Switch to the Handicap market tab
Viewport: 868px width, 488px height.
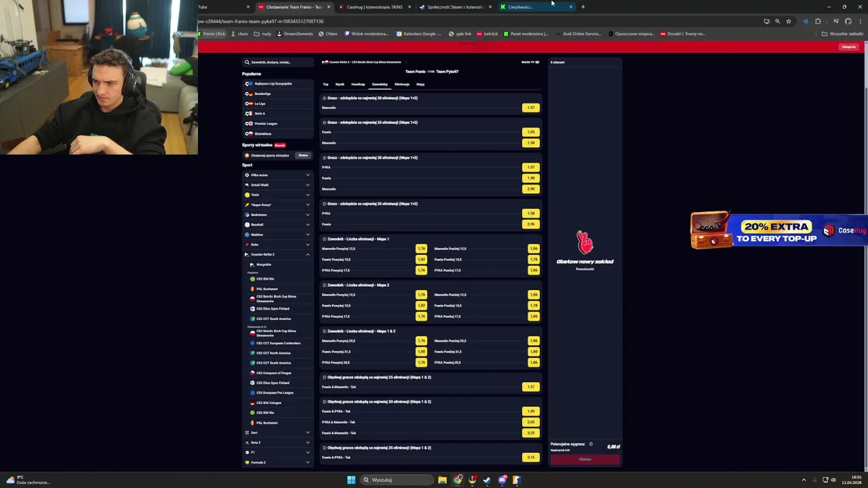pos(358,84)
